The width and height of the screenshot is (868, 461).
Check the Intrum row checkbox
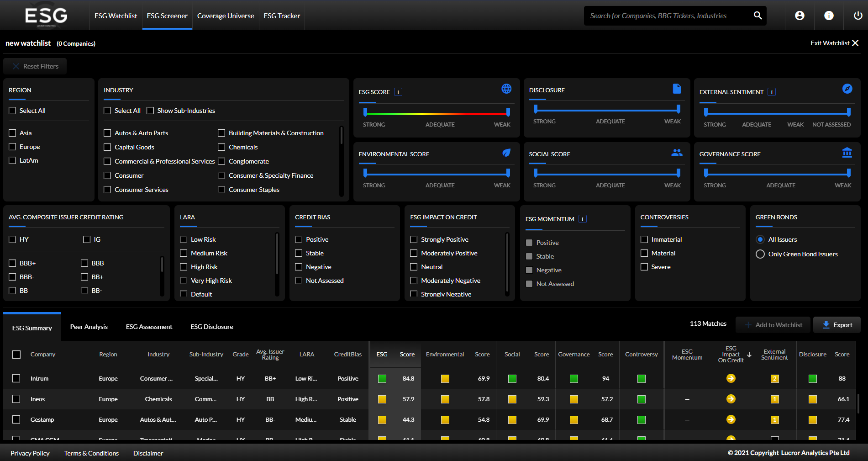tap(16, 378)
